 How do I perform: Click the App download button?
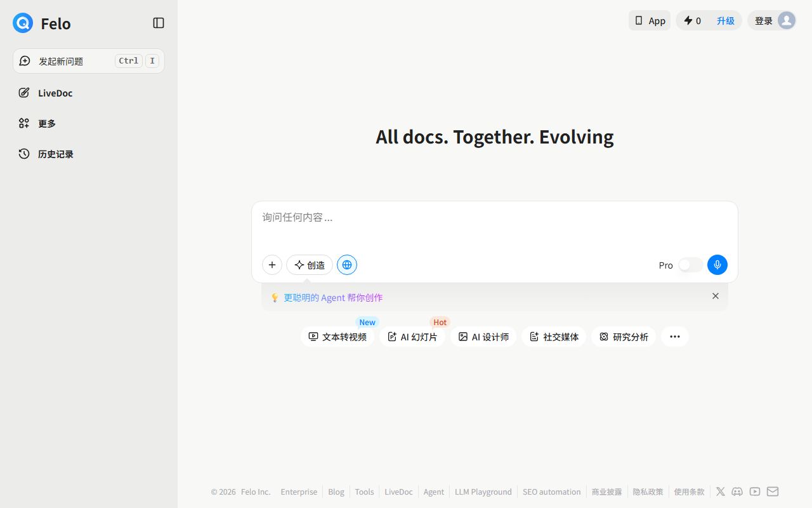tap(650, 20)
